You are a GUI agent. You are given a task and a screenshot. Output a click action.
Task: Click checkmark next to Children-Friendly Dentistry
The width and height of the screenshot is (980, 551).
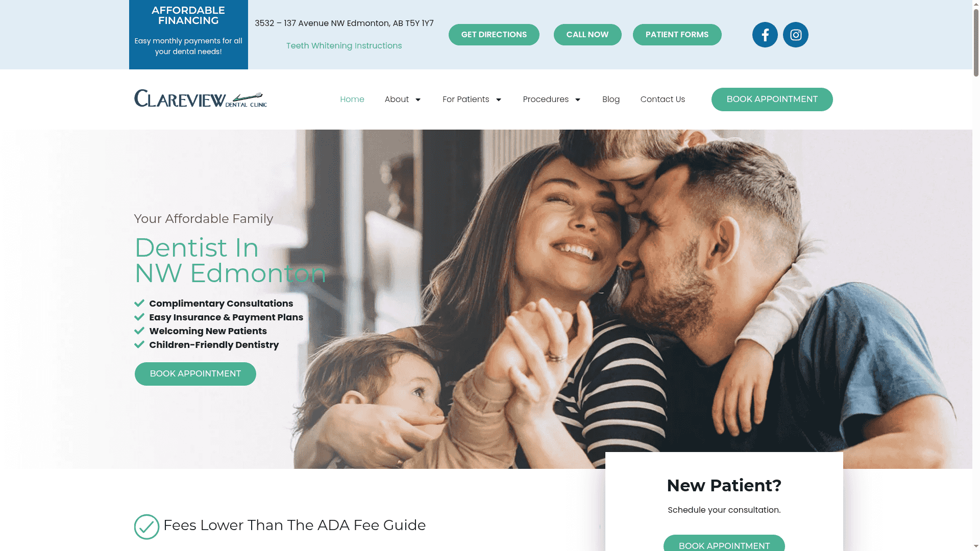139,344
